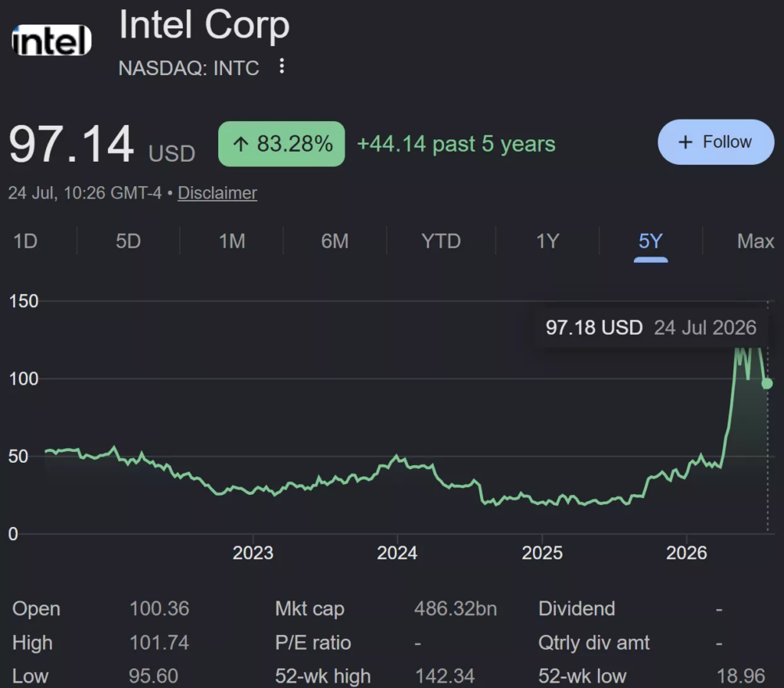
Task: Switch to the Max chart range
Action: coord(756,241)
